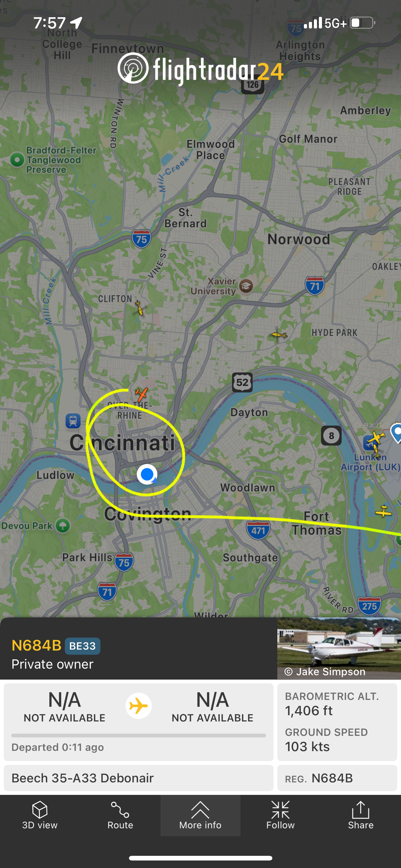Open the aircraft photo by Jake Simpson
Image resolution: width=401 pixels, height=868 pixels.
[339, 648]
